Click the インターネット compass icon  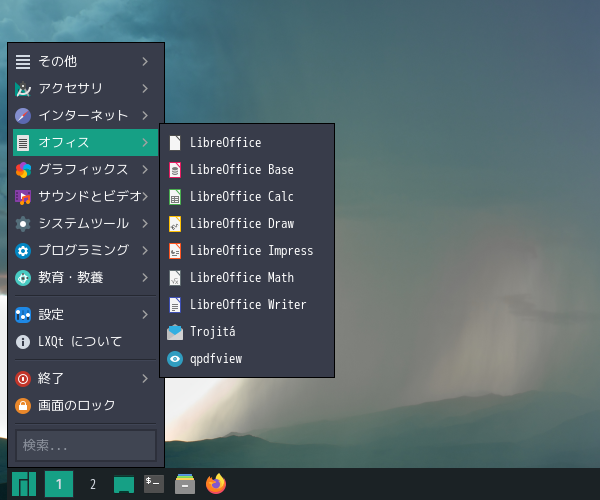point(23,116)
